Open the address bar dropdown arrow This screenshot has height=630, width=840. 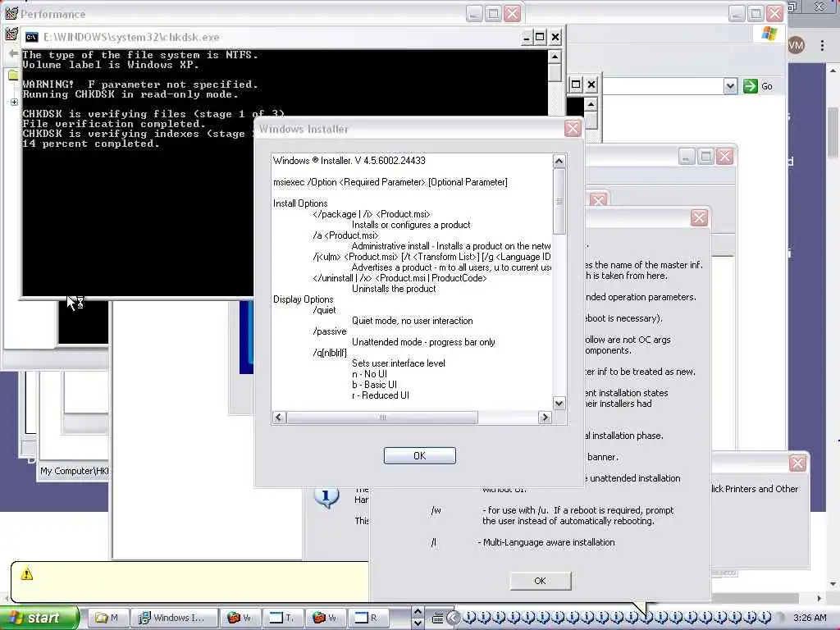(x=730, y=86)
